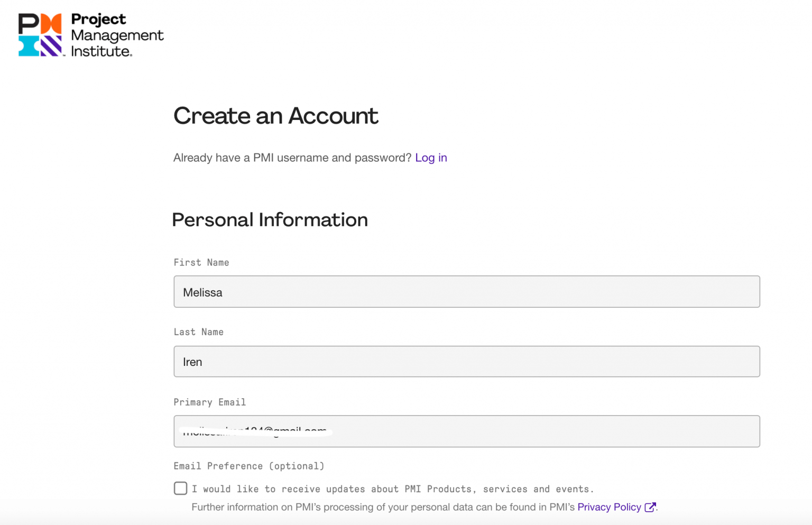Screen dimensions: 812x525
Task: Click the 'Last Name' field label
Action: [199, 332]
